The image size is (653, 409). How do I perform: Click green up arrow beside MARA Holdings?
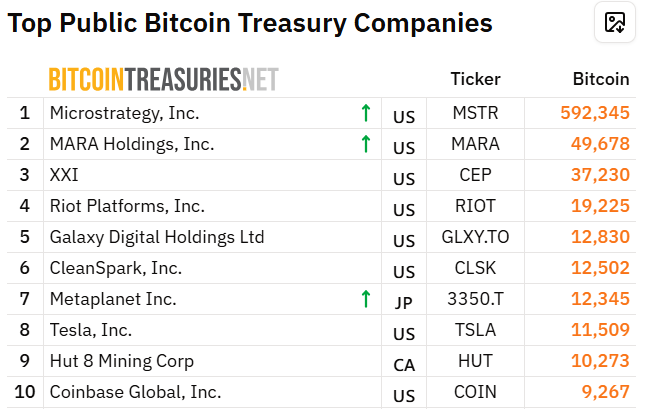tap(366, 144)
